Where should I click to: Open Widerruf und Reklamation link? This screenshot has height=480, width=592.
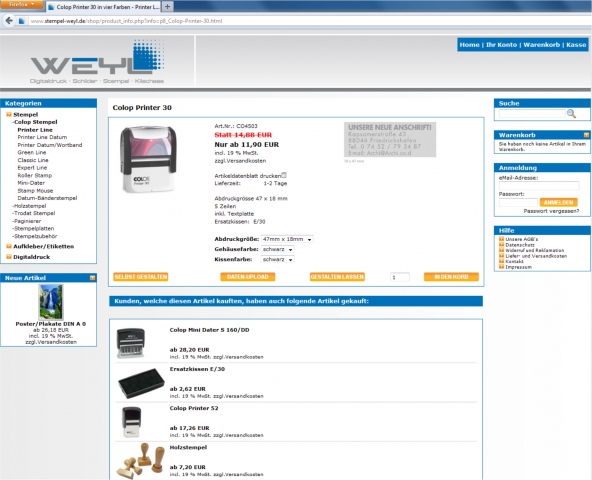click(x=535, y=250)
